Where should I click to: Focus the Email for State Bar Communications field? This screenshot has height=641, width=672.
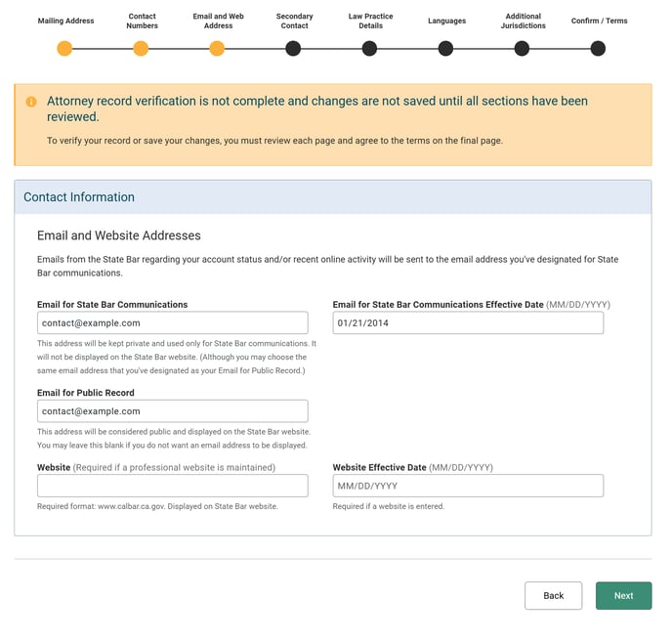(x=172, y=323)
